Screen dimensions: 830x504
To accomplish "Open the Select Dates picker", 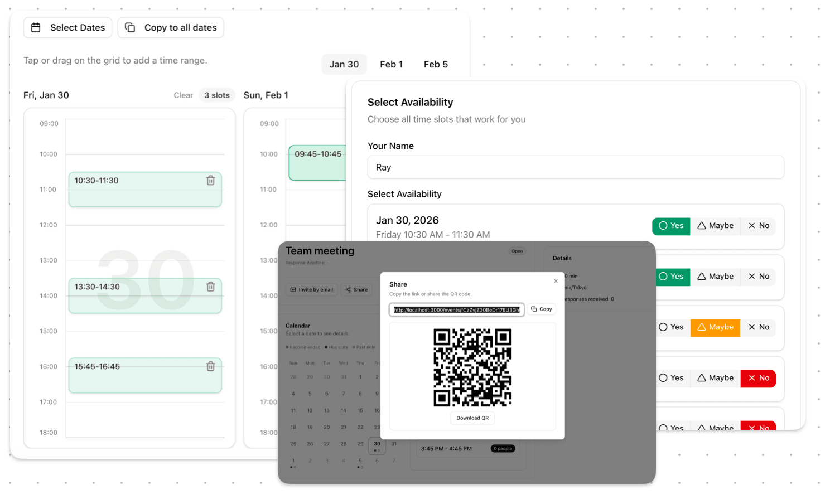I will pyautogui.click(x=67, y=28).
